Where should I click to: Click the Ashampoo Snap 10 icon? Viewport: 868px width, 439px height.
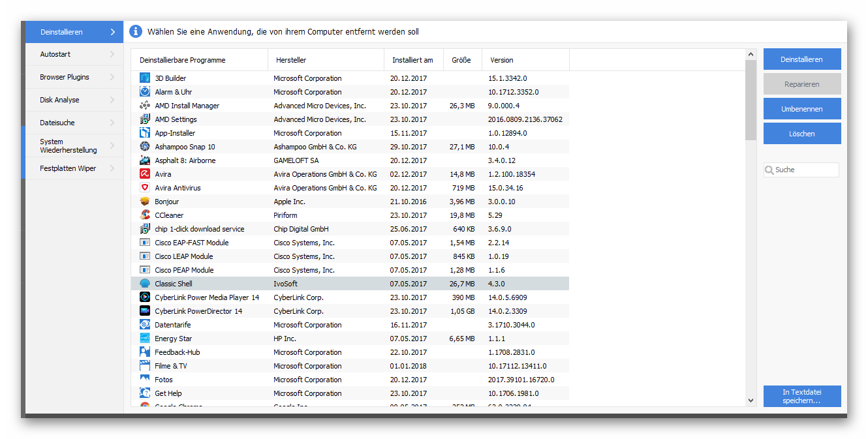pos(145,147)
